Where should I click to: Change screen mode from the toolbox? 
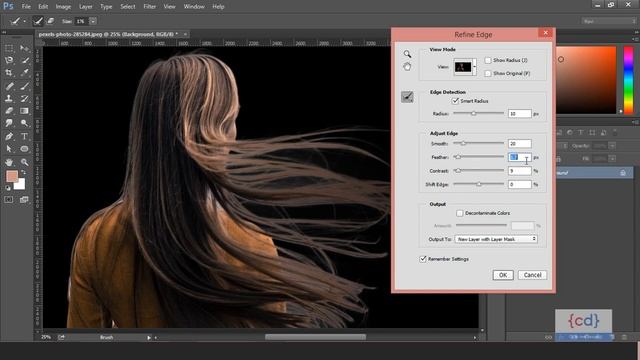click(24, 200)
